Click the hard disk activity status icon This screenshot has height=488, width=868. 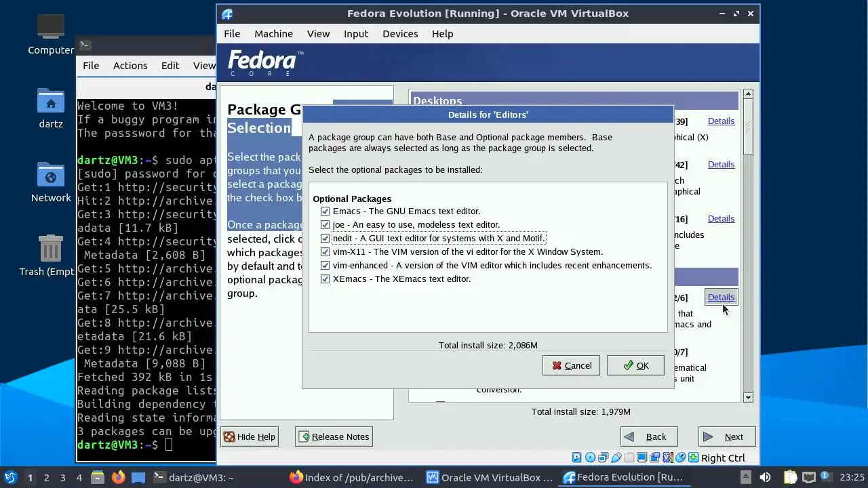point(576,457)
